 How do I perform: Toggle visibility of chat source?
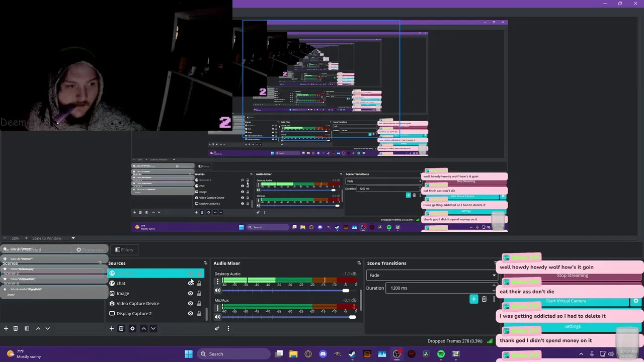190,283
